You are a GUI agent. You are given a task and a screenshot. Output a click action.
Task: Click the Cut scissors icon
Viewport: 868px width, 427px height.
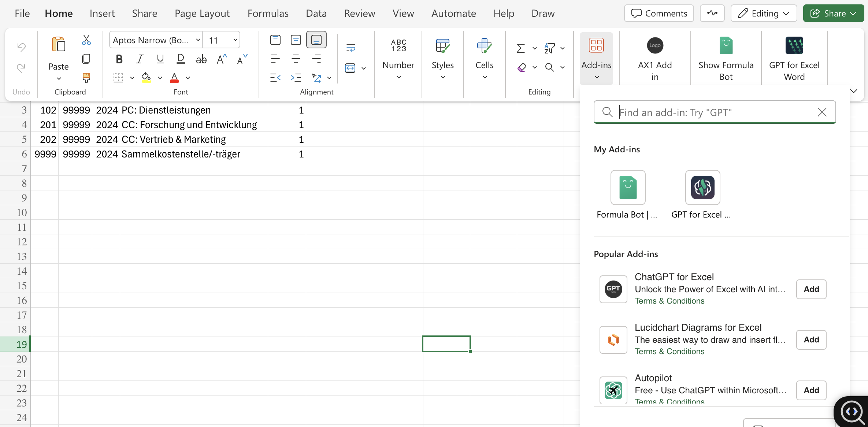point(86,40)
